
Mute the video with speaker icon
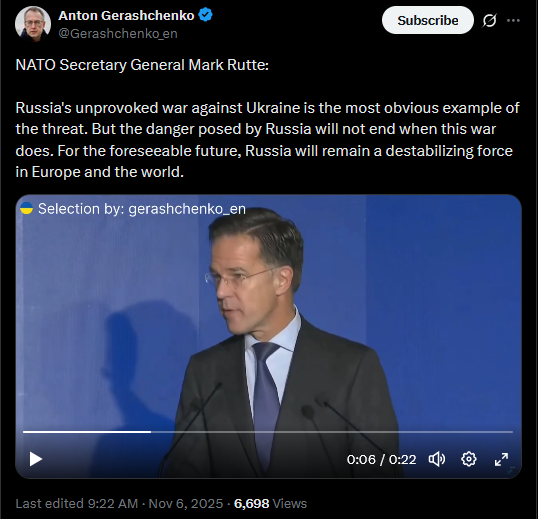437,459
